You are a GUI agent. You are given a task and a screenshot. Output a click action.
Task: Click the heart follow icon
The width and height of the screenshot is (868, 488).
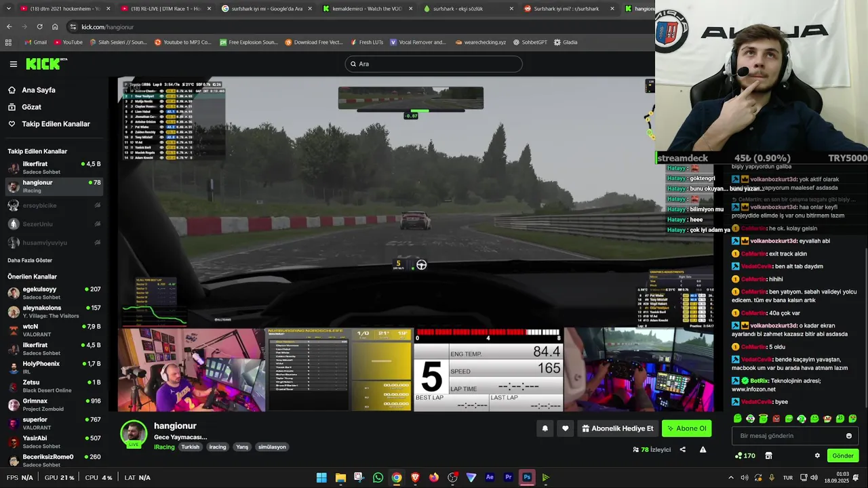point(565,428)
